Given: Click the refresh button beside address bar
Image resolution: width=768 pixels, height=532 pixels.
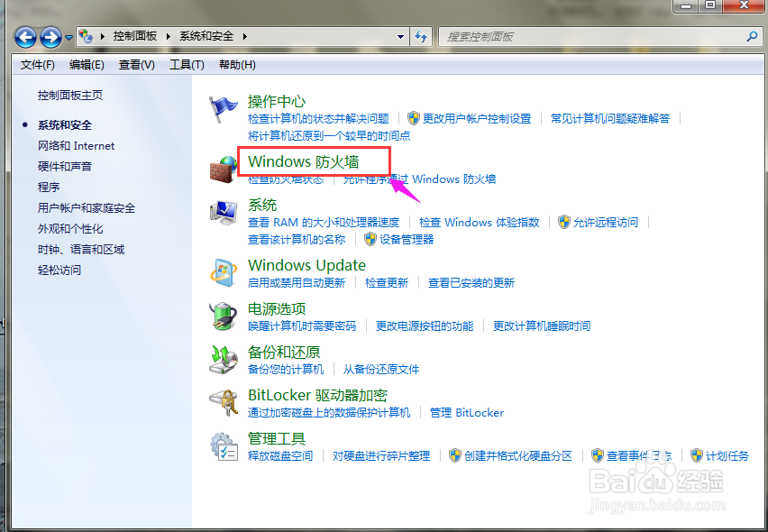Looking at the screenshot, I should 421,37.
